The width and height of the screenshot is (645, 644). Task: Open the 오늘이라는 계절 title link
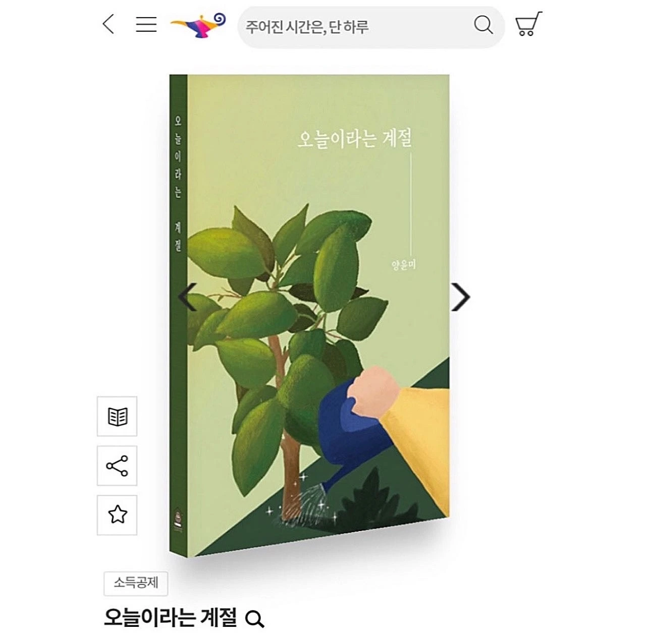[x=170, y=617]
